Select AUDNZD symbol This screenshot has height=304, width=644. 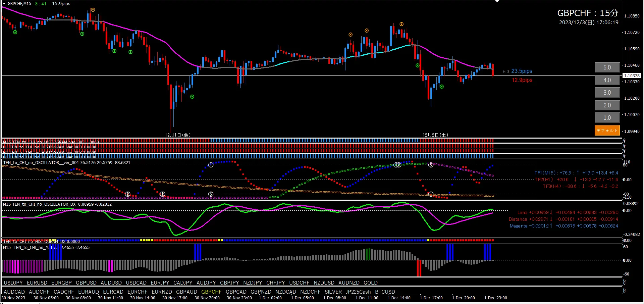point(349,283)
